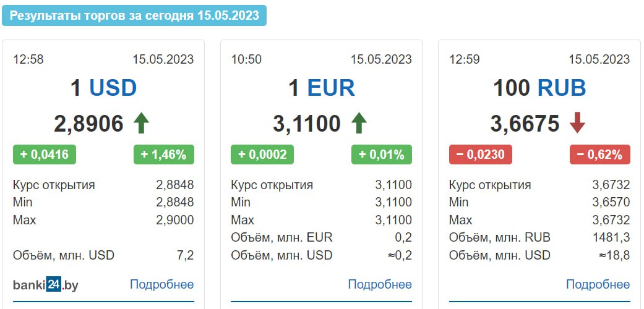Click the + 0,0002 EUR change badge
This screenshot has width=644, height=309.
tap(262, 154)
